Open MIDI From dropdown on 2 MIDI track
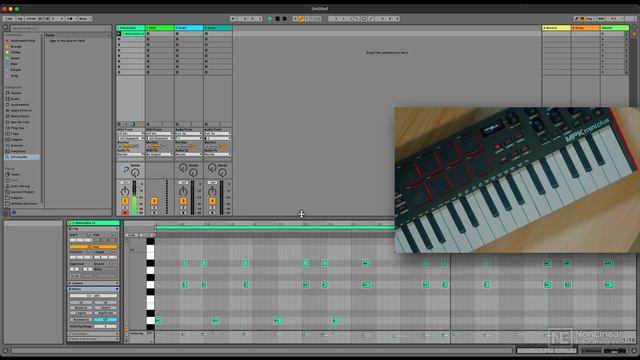The width and height of the screenshot is (640, 360). click(160, 133)
